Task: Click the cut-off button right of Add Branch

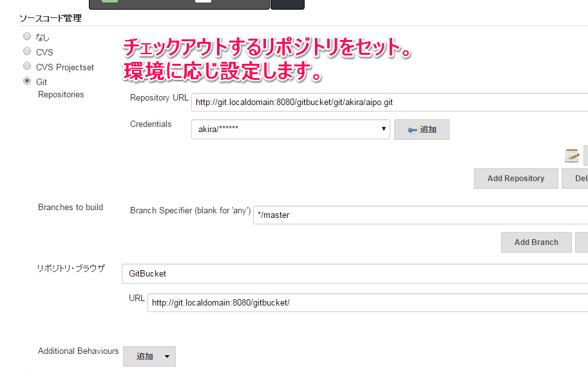Action: [582, 242]
